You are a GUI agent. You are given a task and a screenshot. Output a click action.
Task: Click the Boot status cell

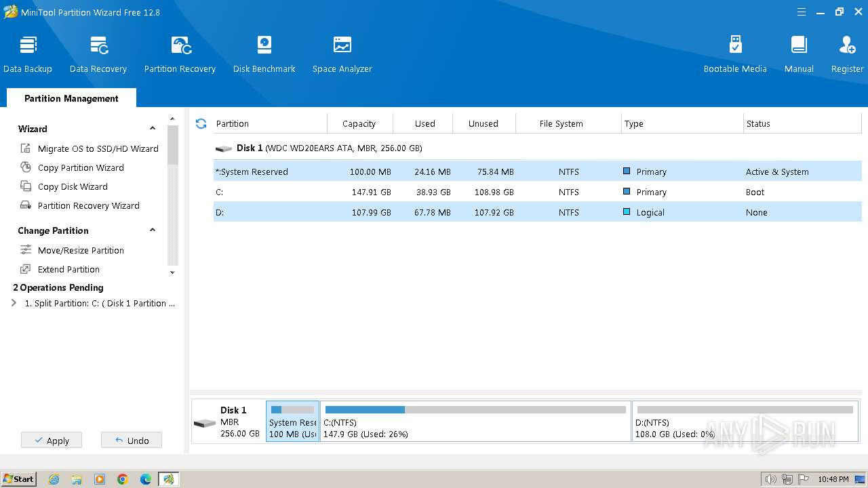[x=755, y=192]
